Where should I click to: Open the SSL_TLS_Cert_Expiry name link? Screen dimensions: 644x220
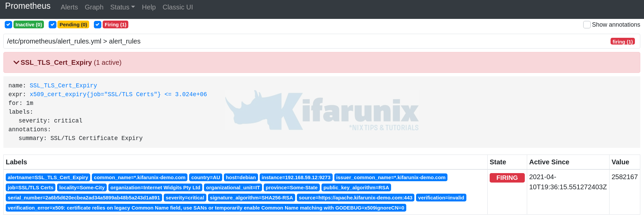(63, 86)
